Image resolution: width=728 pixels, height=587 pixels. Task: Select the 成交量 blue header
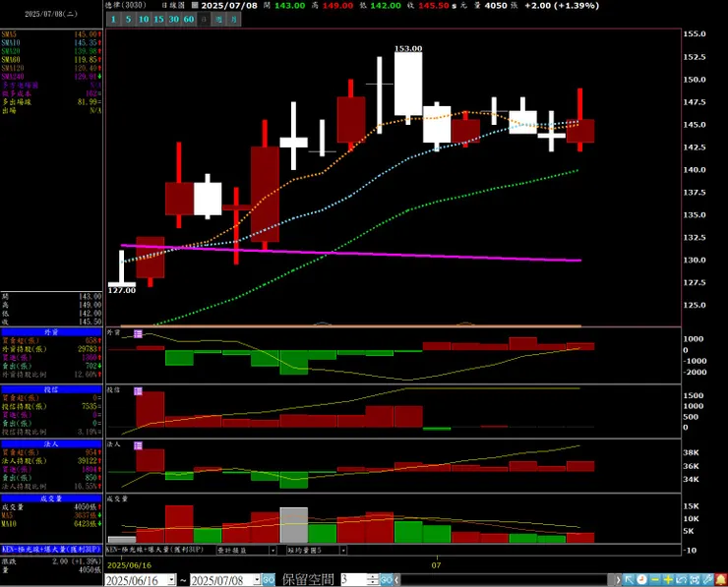coord(51,499)
